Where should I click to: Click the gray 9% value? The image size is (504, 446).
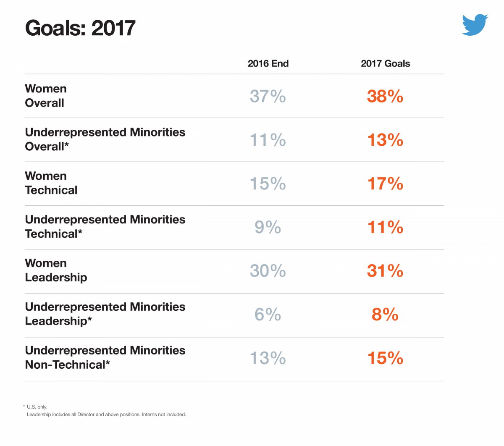268,227
